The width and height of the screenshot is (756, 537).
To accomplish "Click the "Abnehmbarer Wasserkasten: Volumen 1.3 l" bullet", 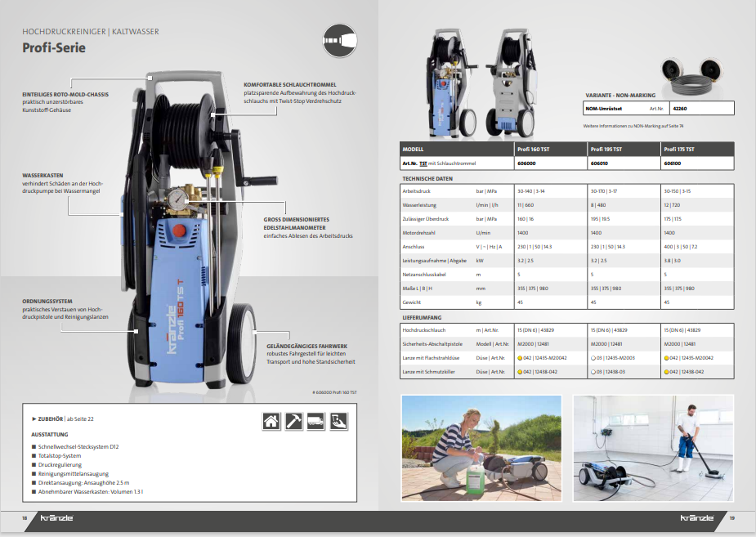I will (x=87, y=492).
